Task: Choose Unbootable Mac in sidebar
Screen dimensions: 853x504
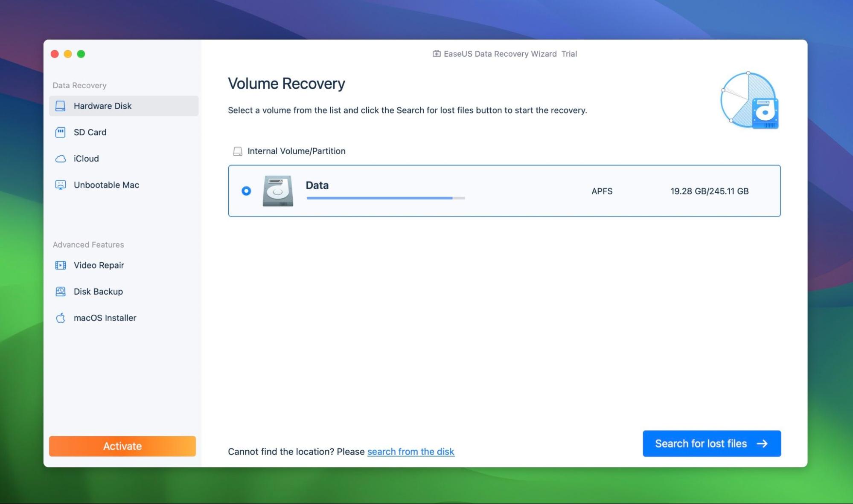Action: pos(124,185)
